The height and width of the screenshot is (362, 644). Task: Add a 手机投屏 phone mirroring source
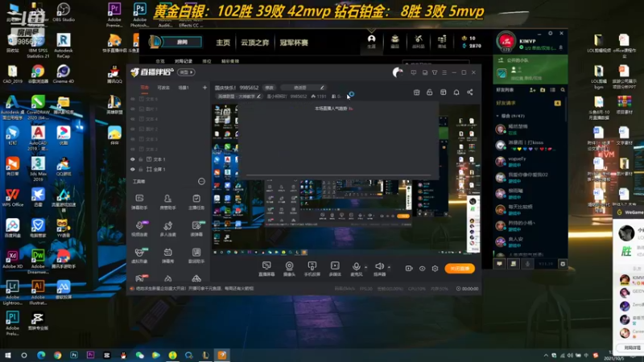[x=312, y=269]
